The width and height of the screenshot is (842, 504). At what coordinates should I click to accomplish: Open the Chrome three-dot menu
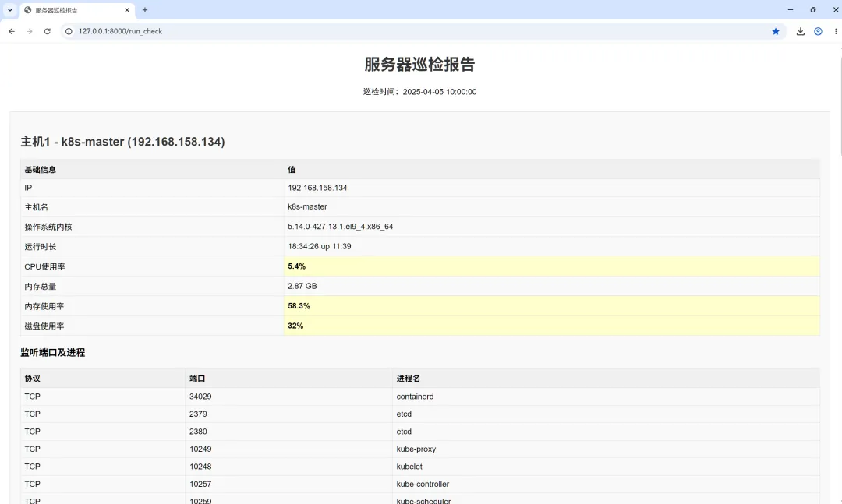tap(836, 32)
